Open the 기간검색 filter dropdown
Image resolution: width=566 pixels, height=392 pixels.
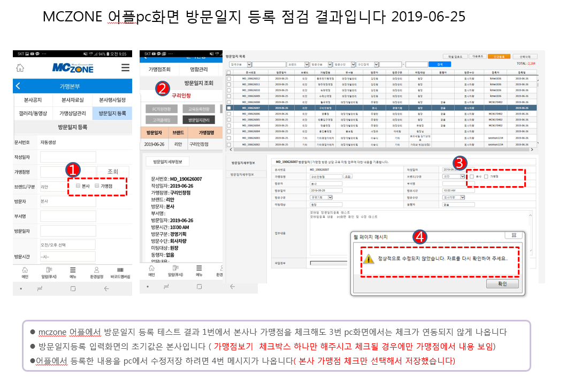click(368, 64)
